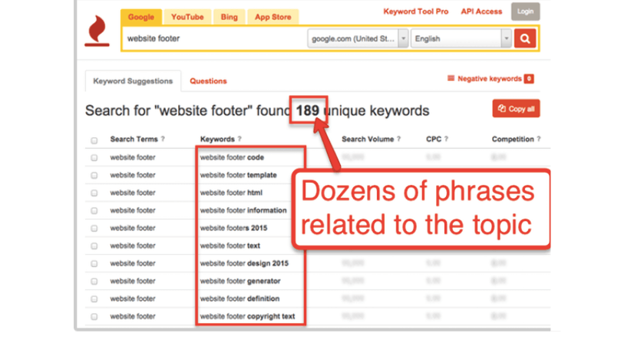Open Keywords column help question mark
Viewport: 644px width, 363px height.
(x=239, y=139)
